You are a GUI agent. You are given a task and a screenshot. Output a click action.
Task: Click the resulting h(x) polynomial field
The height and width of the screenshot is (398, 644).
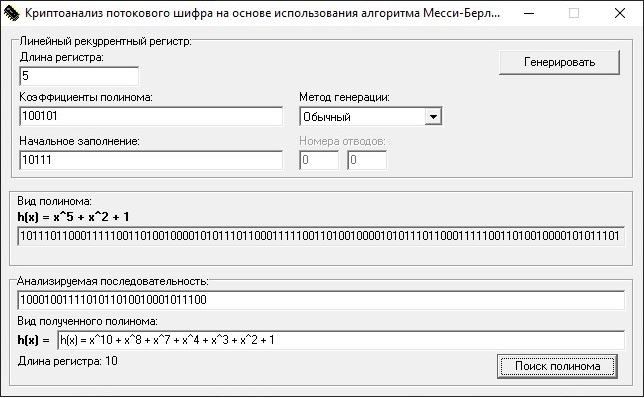point(341,340)
